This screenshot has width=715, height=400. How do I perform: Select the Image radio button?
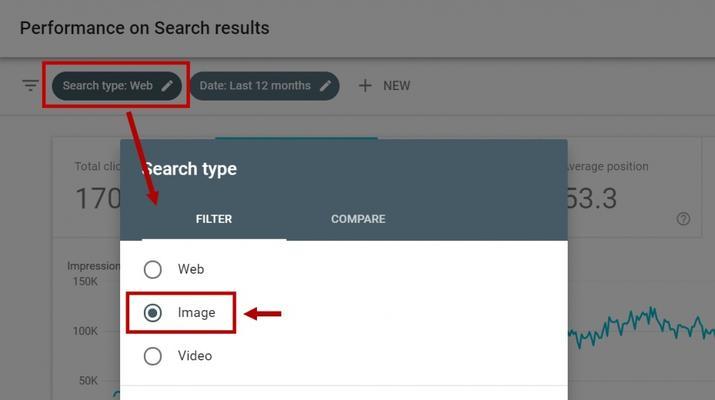click(x=153, y=313)
